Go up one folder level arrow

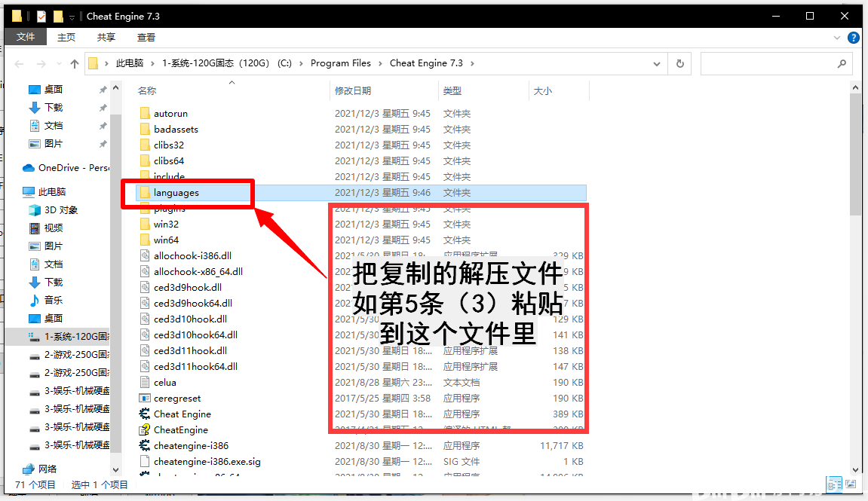tap(74, 63)
